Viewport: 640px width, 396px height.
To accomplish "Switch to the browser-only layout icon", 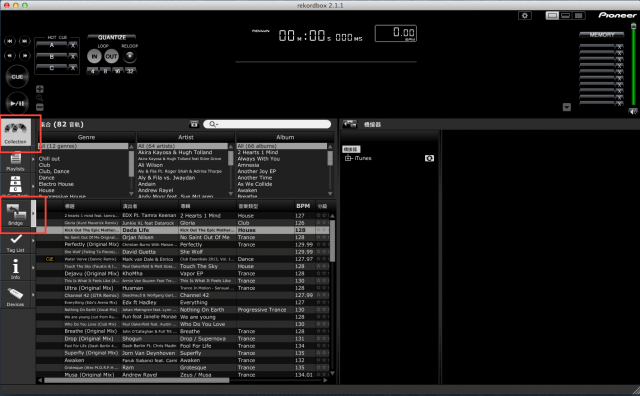I will (x=579, y=16).
